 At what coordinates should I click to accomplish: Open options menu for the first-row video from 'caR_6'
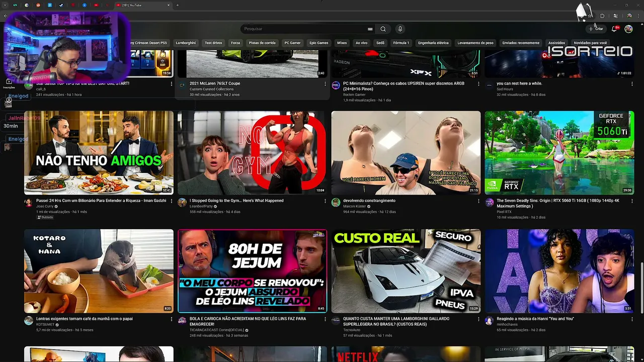171,84
